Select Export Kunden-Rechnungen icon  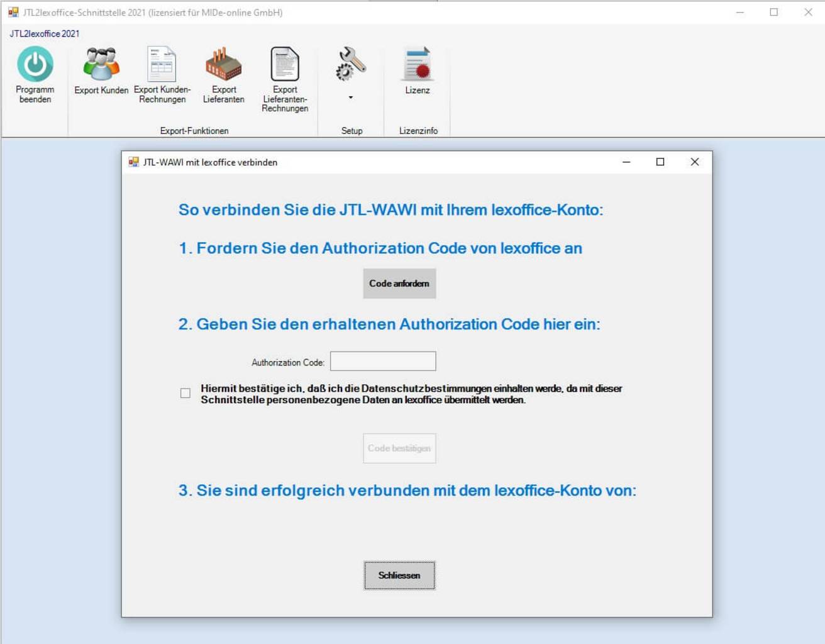162,64
